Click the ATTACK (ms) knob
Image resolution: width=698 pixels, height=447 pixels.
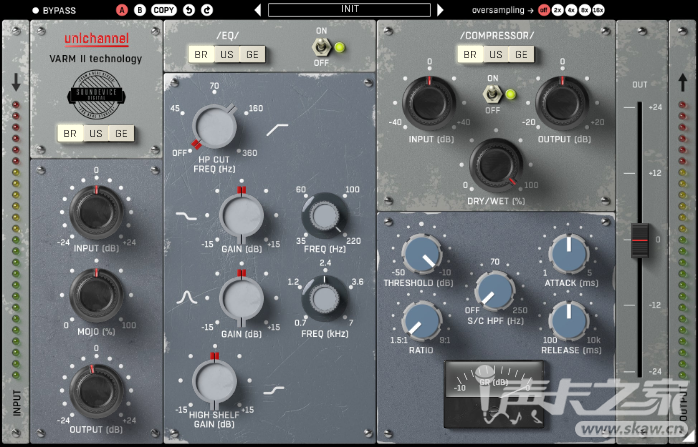point(568,253)
